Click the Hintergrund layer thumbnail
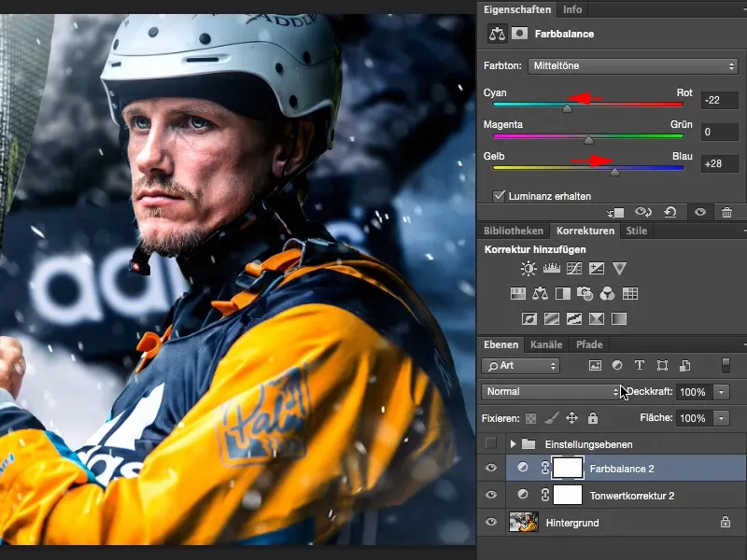 (525, 521)
